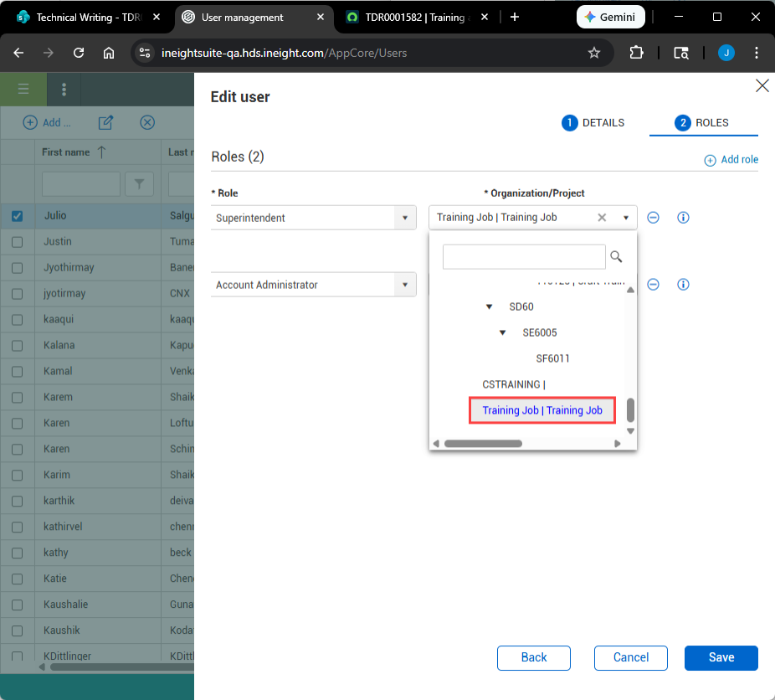Clear the Training Job organization selection
The image size is (775, 700).
pyautogui.click(x=602, y=218)
